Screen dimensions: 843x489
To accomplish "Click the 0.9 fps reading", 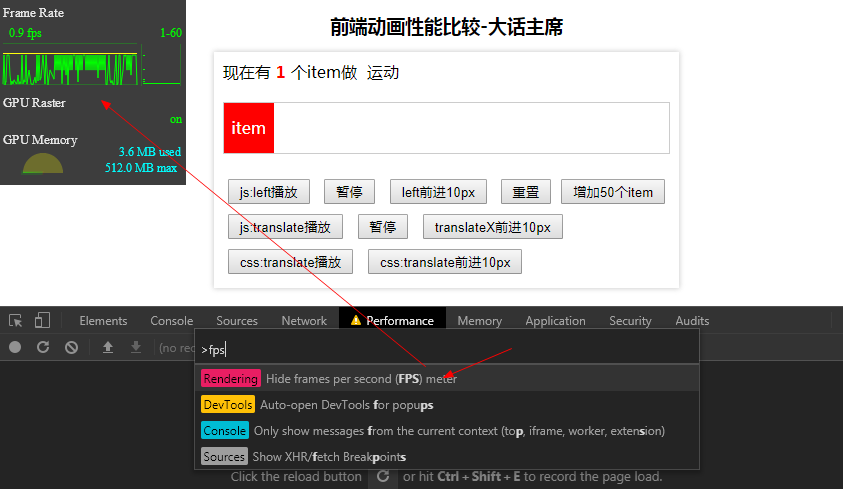I will pos(25,33).
